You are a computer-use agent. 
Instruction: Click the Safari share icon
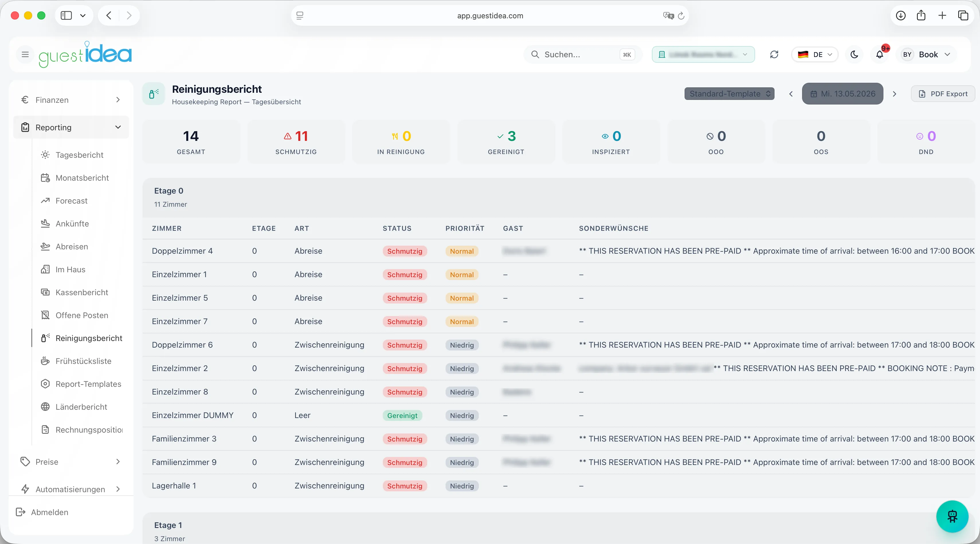[921, 15]
